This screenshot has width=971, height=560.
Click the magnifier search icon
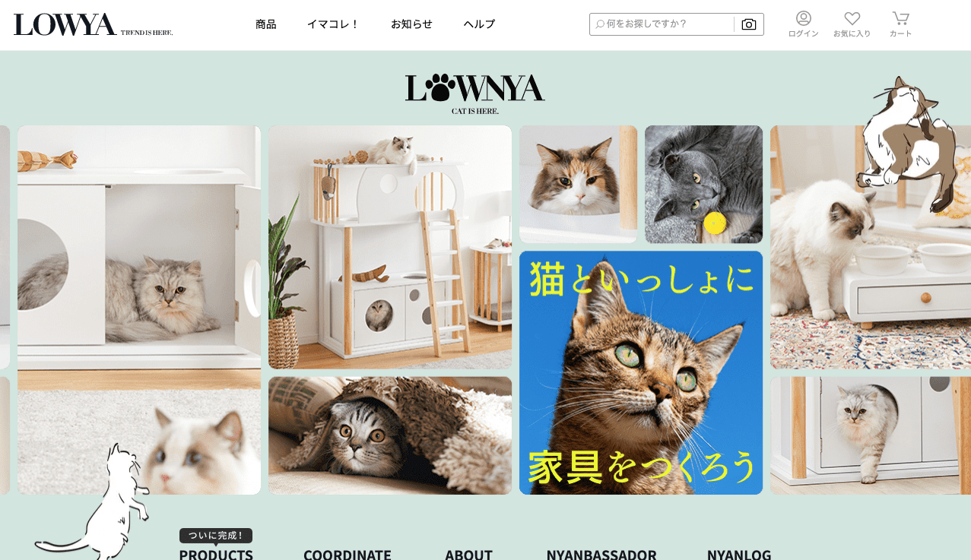600,24
